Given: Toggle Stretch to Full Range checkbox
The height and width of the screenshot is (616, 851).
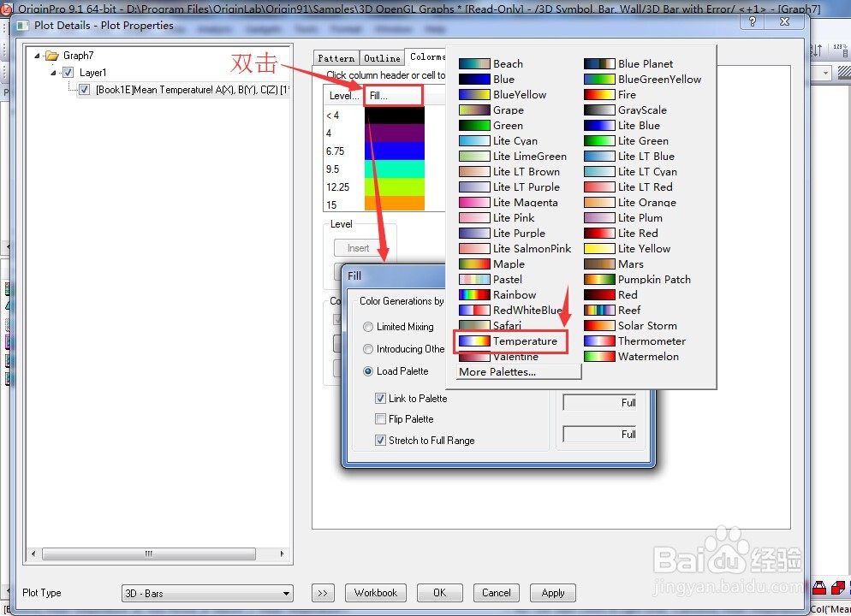Looking at the screenshot, I should pos(380,441).
